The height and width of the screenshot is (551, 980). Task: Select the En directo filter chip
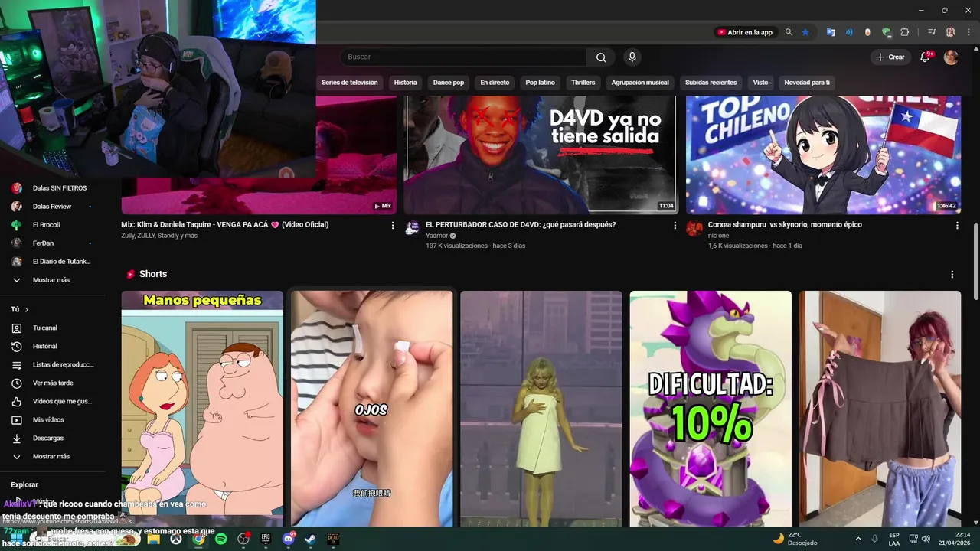(x=495, y=83)
